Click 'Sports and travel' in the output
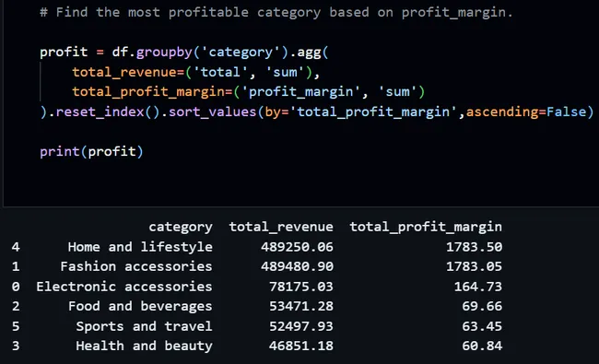This screenshot has height=364, width=599. [x=144, y=326]
